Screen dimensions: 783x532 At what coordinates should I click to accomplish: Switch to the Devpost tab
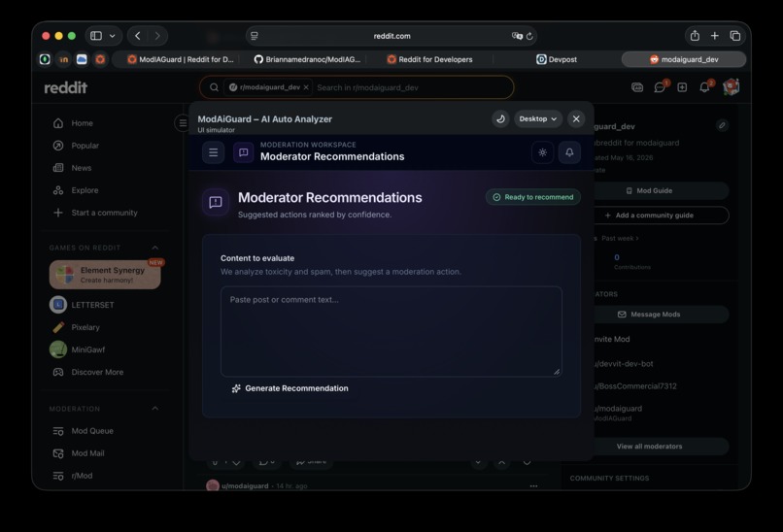pos(557,59)
